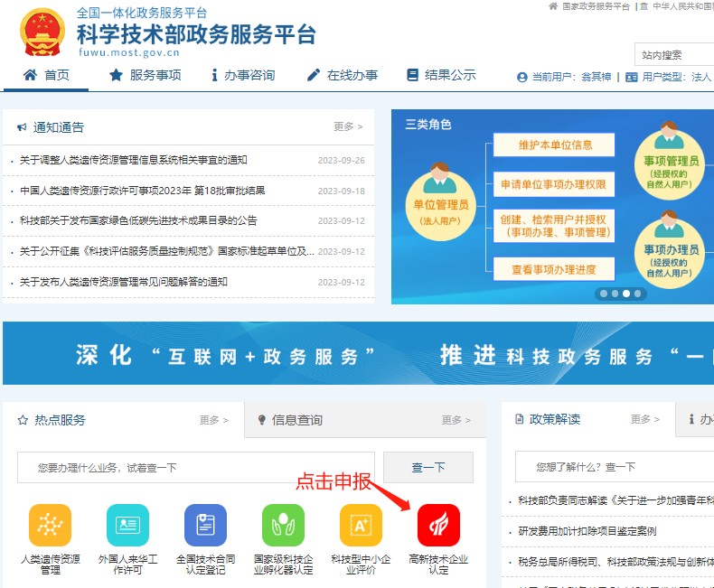This screenshot has width=714, height=588.
Task: Open 外国人来华工作许可 service icon
Action: pyautogui.click(x=127, y=526)
